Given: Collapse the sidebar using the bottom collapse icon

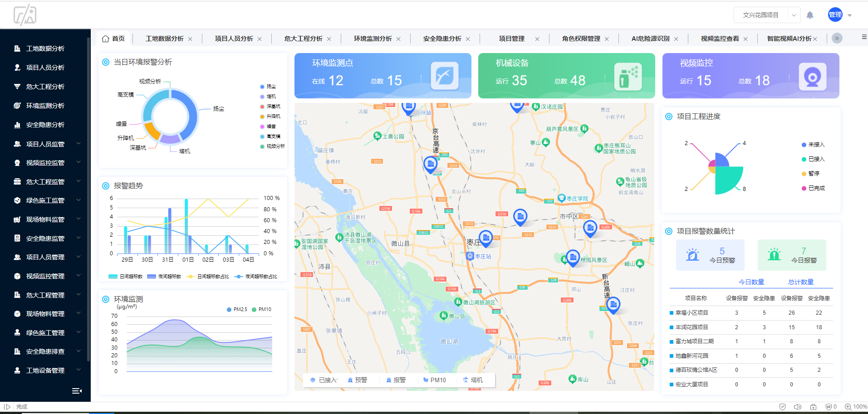Looking at the screenshot, I should click(x=77, y=391).
